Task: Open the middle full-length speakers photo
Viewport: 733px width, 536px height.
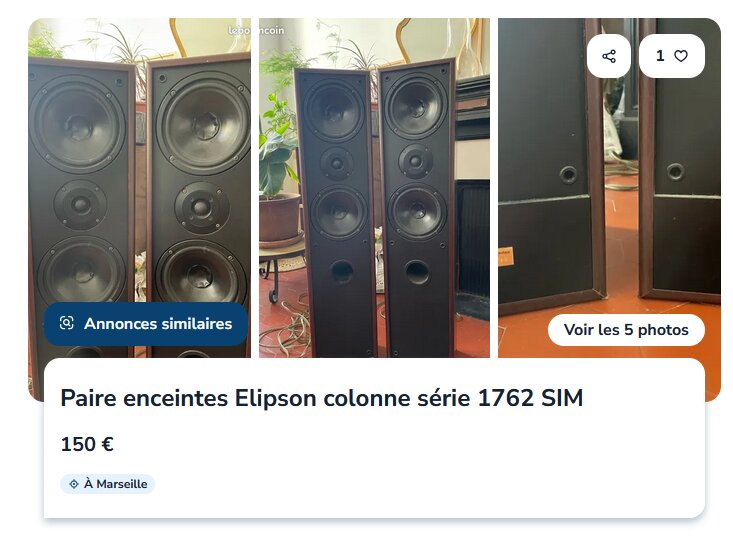Action: click(374, 188)
